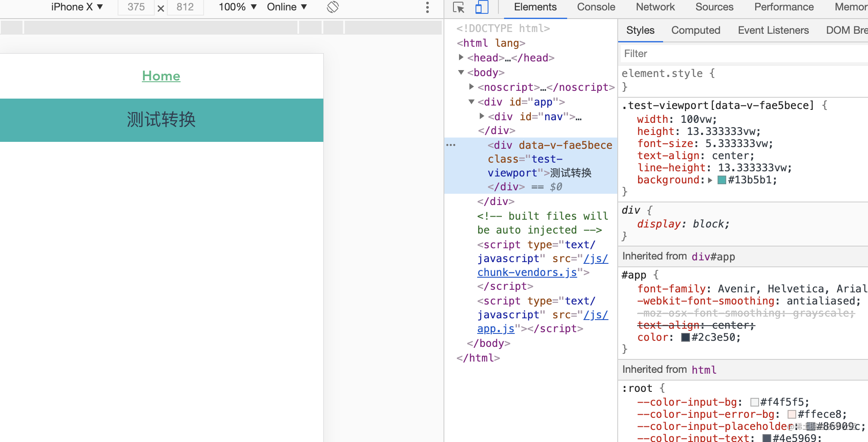Click the #2c3e50 color swatch
This screenshot has width=868, height=442.
pos(685,337)
